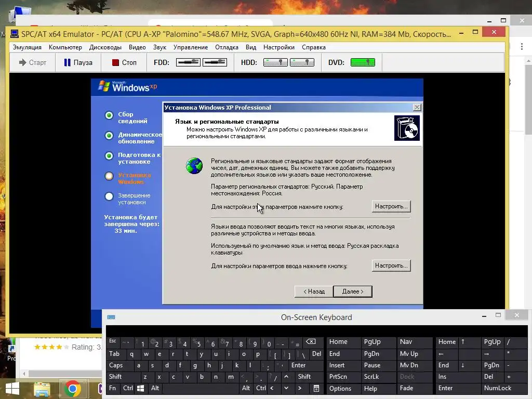The height and width of the screenshot is (399, 532).
Task: Open the Эмуляция menu
Action: click(x=27, y=47)
